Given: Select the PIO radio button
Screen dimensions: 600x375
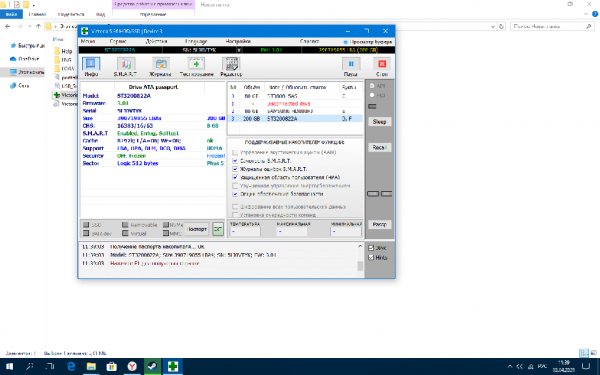Looking at the screenshot, I should click(372, 95).
